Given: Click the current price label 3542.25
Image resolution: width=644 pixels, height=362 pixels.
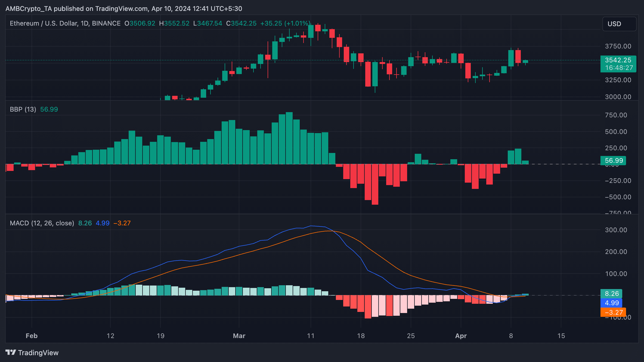Looking at the screenshot, I should (618, 60).
